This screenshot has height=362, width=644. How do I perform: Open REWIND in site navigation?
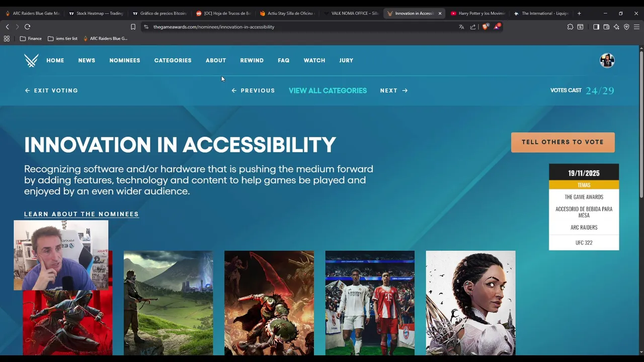(252, 60)
